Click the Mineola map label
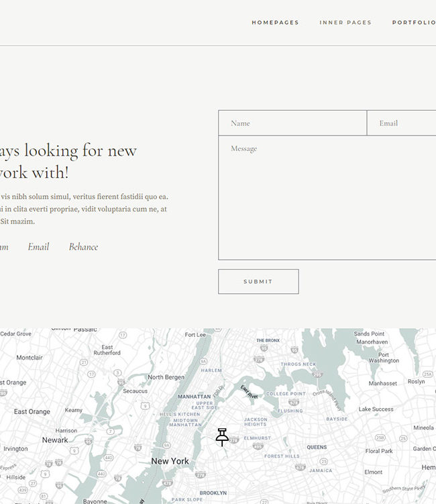The width and height of the screenshot is (436, 504). pos(423,427)
